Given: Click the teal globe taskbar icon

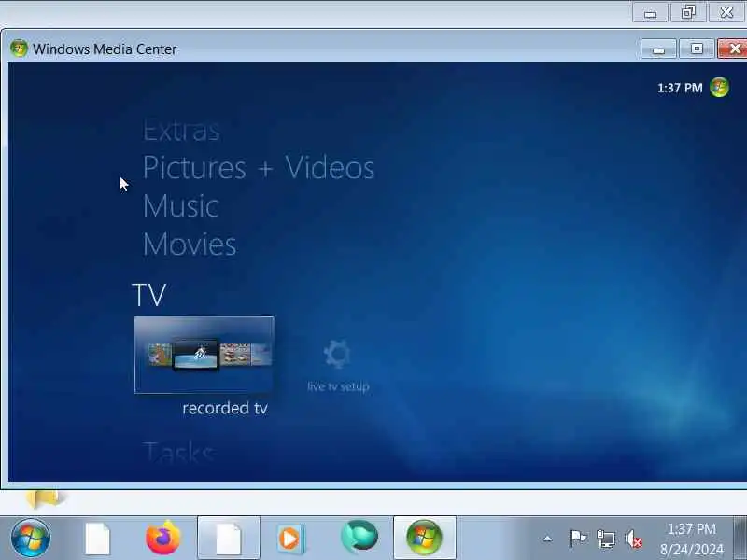Looking at the screenshot, I should [359, 538].
